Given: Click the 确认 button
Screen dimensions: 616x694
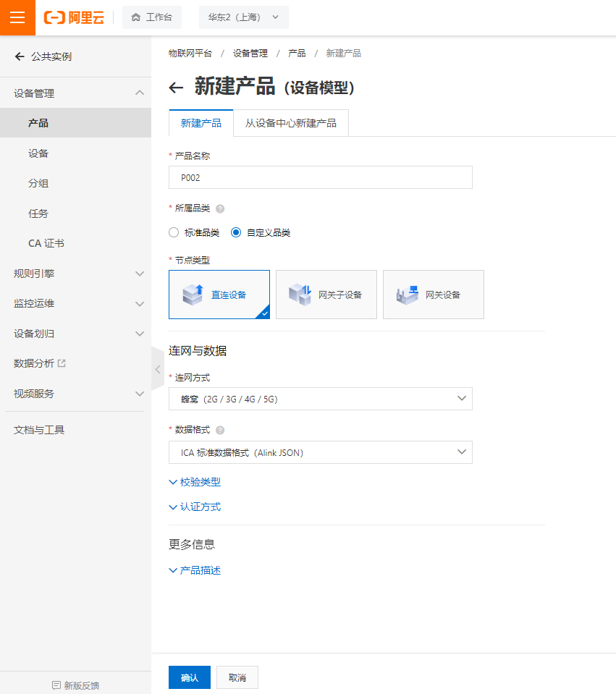Looking at the screenshot, I should pyautogui.click(x=190, y=677).
